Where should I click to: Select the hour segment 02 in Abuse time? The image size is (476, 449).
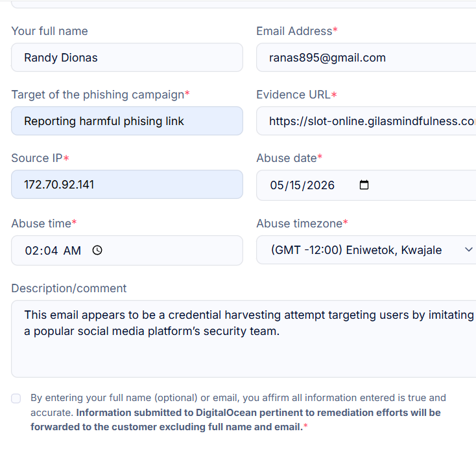pos(32,251)
